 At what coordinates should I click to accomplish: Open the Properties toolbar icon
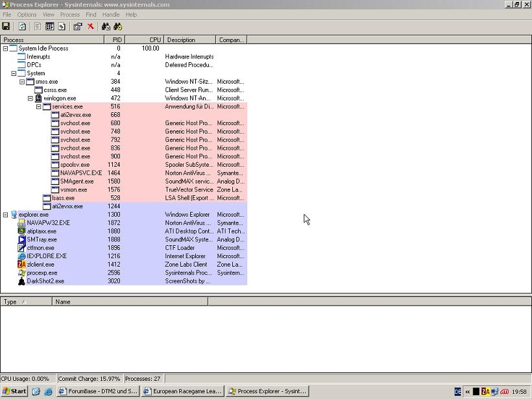78,26
